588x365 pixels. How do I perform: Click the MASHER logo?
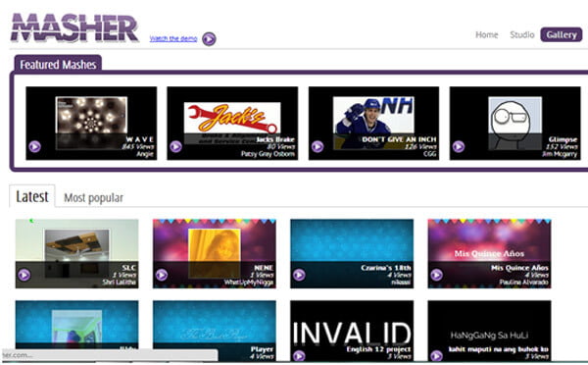74,27
